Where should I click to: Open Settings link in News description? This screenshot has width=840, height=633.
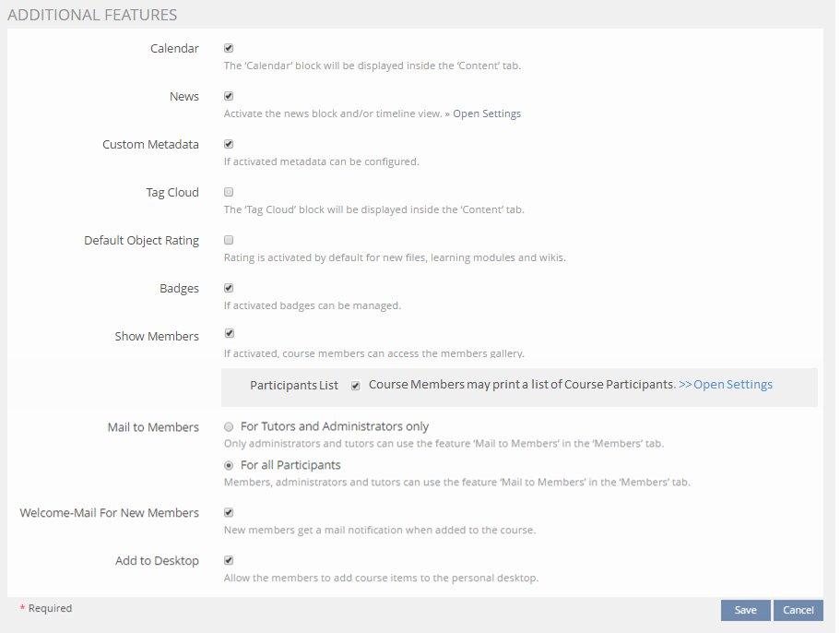click(x=486, y=113)
